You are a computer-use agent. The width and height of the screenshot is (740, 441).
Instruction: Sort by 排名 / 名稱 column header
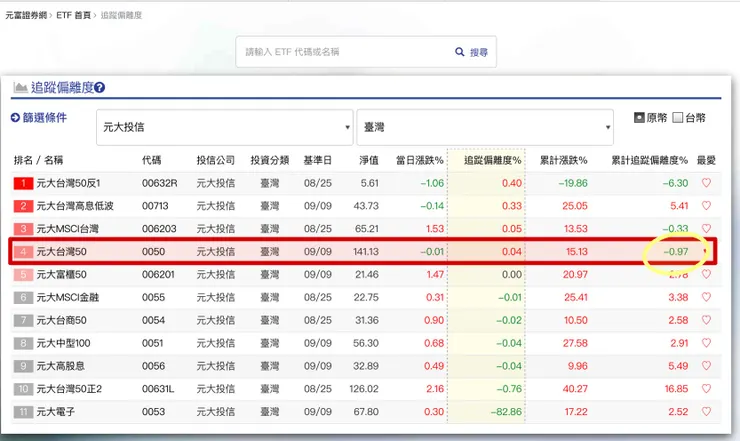pos(38,160)
